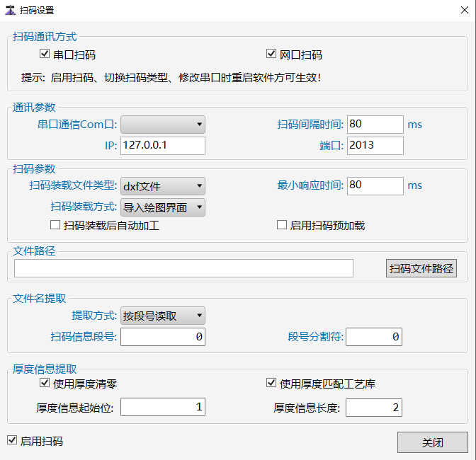This screenshot has height=460, width=476.
Task: Enable 扫码装载后自动加工 option
Action: pos(55,225)
